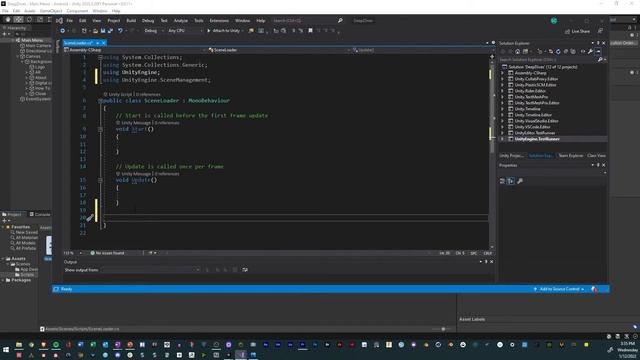
Task: Click the Solution Explorer Home icon
Action: (x=518, y=51)
